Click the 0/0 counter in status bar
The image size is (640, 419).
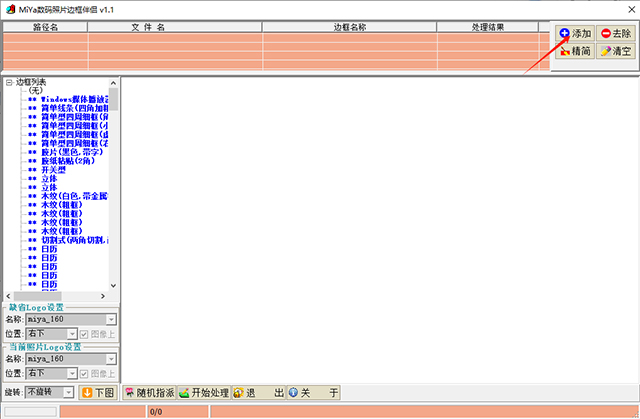click(x=178, y=412)
